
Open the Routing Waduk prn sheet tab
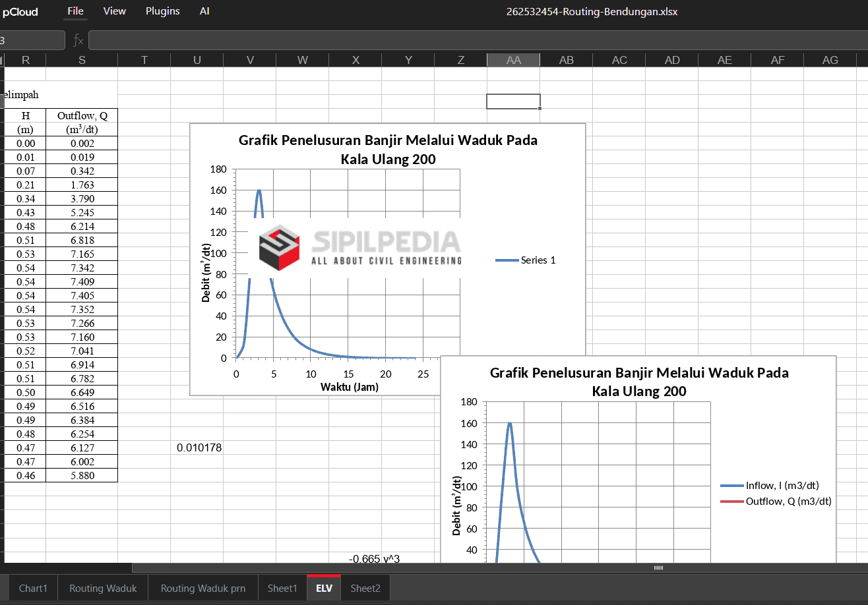(202, 588)
